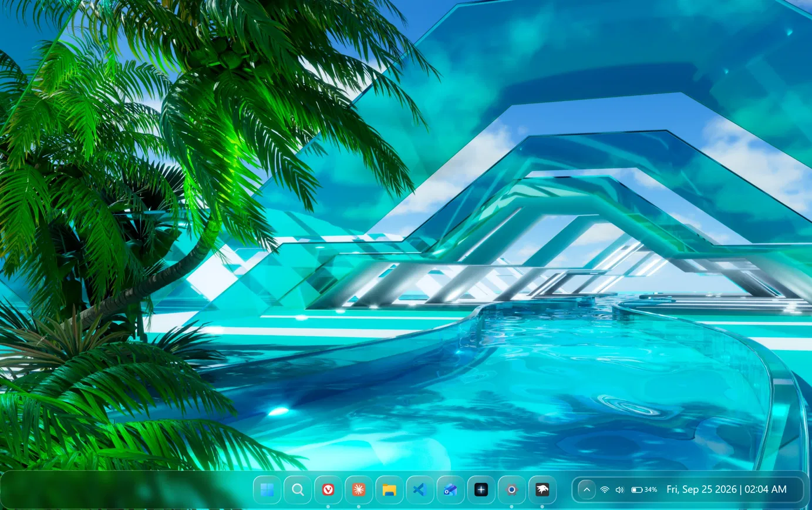Open the volume control in tray
Screen dimensions: 812x510
click(619, 489)
